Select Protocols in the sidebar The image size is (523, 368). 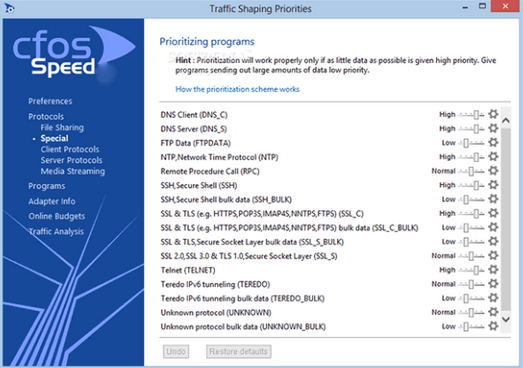46,116
